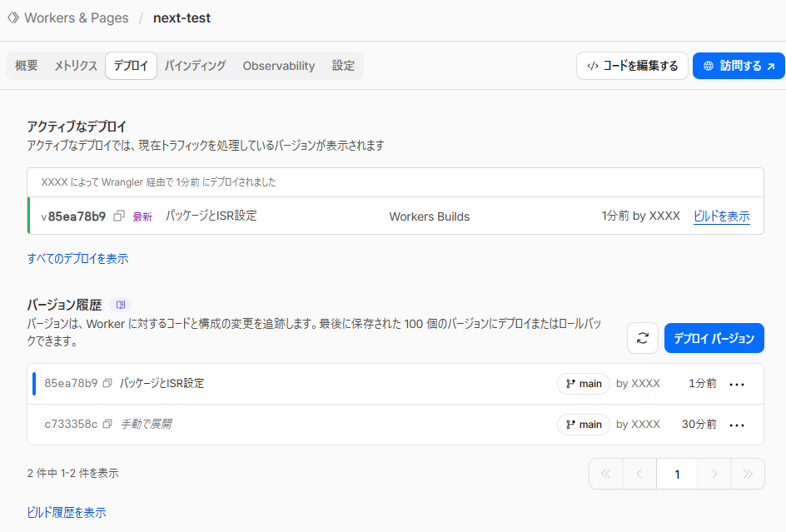Click the バージョン履歴 heading
786x532 pixels.
point(64,305)
